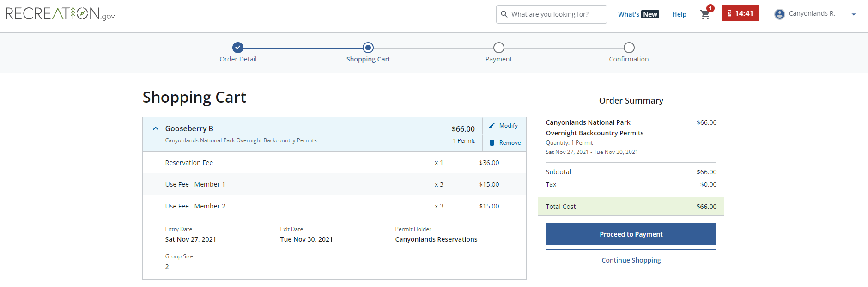Open the shopping cart icon
The width and height of the screenshot is (868, 287).
[705, 15]
